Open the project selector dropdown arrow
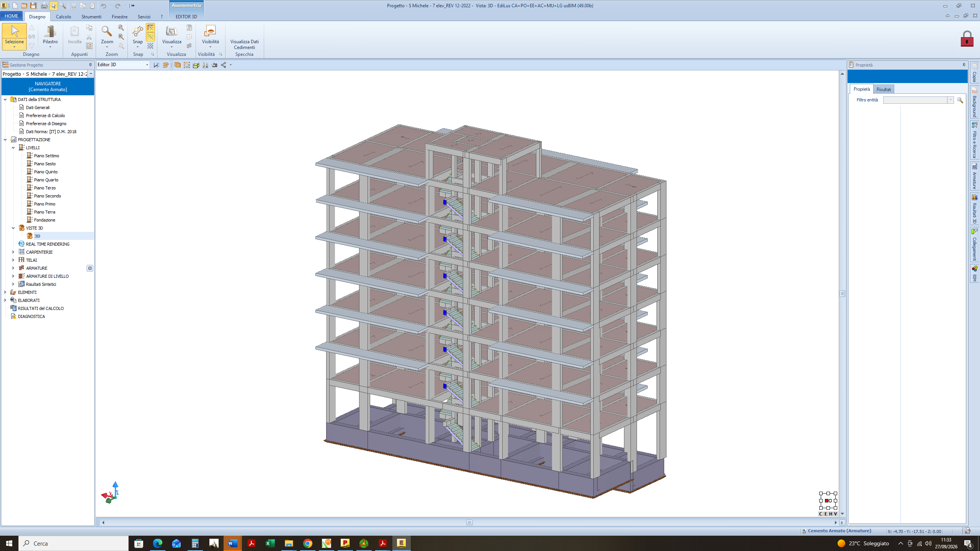980x551 pixels. pos(91,74)
